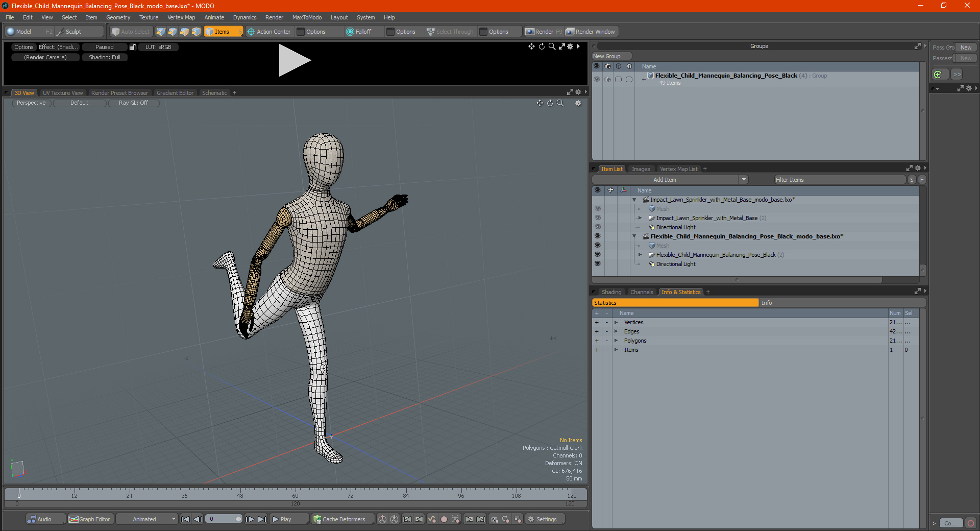The height and width of the screenshot is (531, 980).
Task: Open the Vertex Map menu
Action: coord(181,17)
